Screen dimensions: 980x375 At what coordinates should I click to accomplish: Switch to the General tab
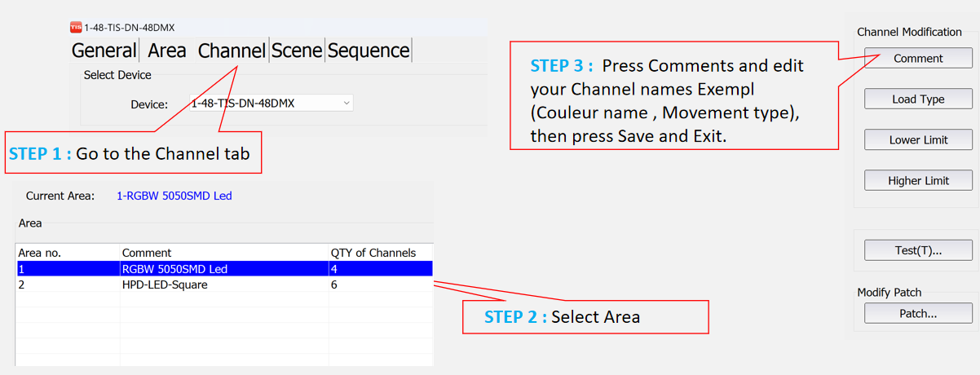(104, 51)
